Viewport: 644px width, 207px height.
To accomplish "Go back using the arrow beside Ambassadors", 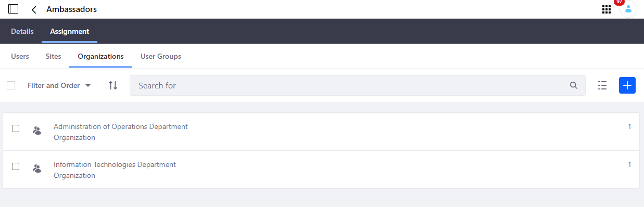I will pyautogui.click(x=34, y=9).
